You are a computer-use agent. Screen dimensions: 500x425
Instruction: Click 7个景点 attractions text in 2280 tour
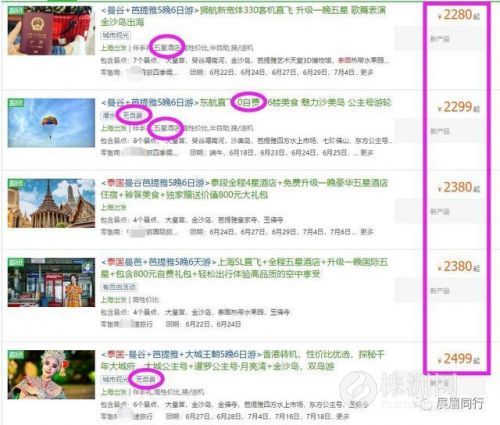point(145,61)
